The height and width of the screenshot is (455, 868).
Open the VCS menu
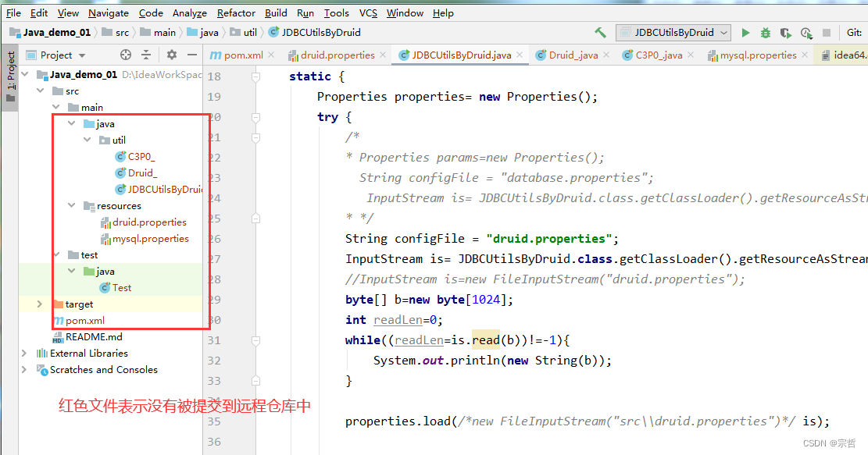click(368, 12)
